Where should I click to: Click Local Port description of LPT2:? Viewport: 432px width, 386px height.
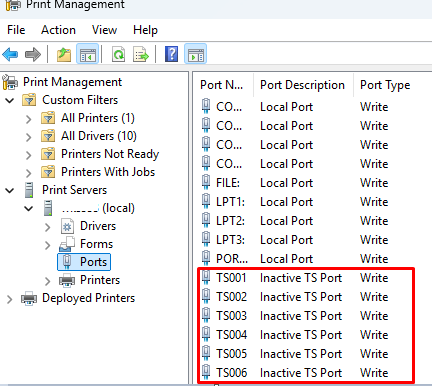286,221
